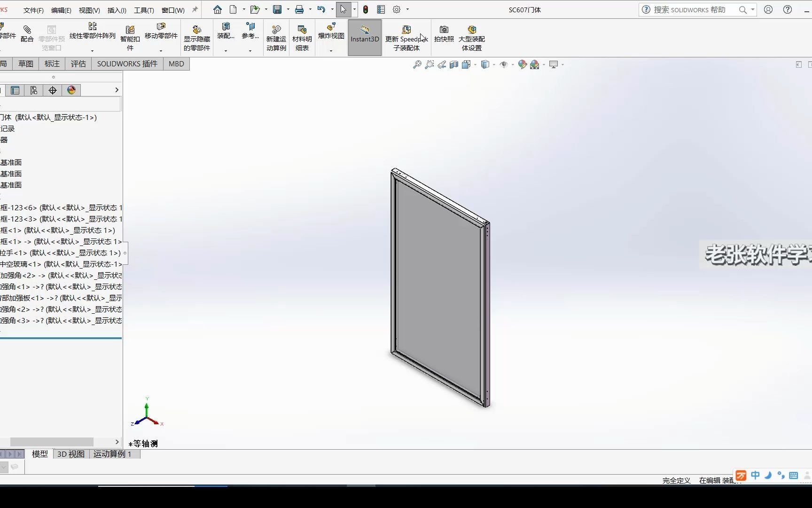Click Section View icon
The image size is (812, 508).
pyautogui.click(x=454, y=64)
